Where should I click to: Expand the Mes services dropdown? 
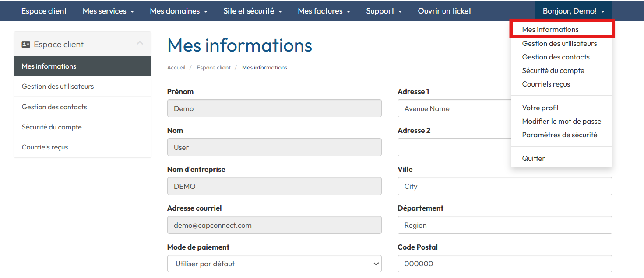(x=108, y=10)
